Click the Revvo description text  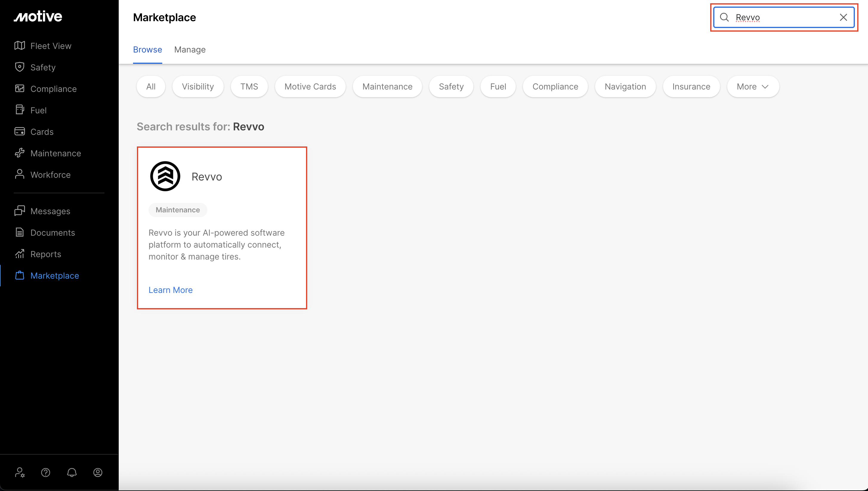217,245
